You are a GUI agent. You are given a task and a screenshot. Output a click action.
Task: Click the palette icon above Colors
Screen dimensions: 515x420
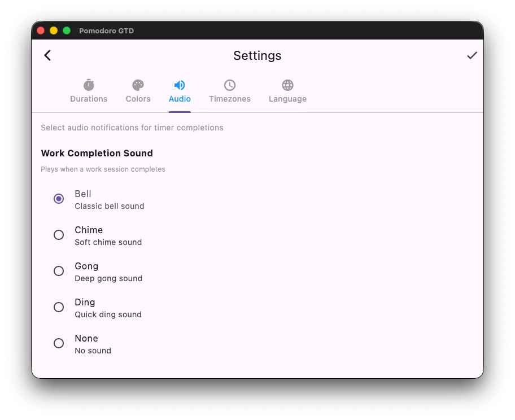138,85
